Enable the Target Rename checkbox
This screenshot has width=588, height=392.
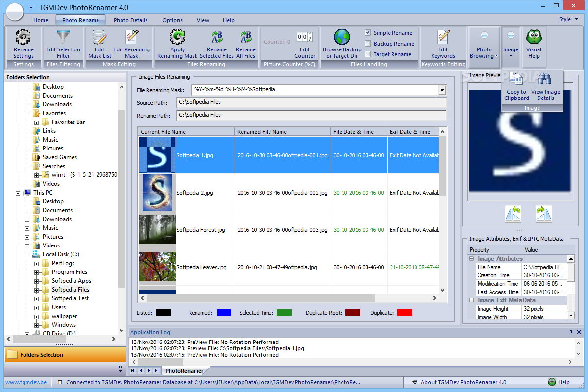point(368,54)
